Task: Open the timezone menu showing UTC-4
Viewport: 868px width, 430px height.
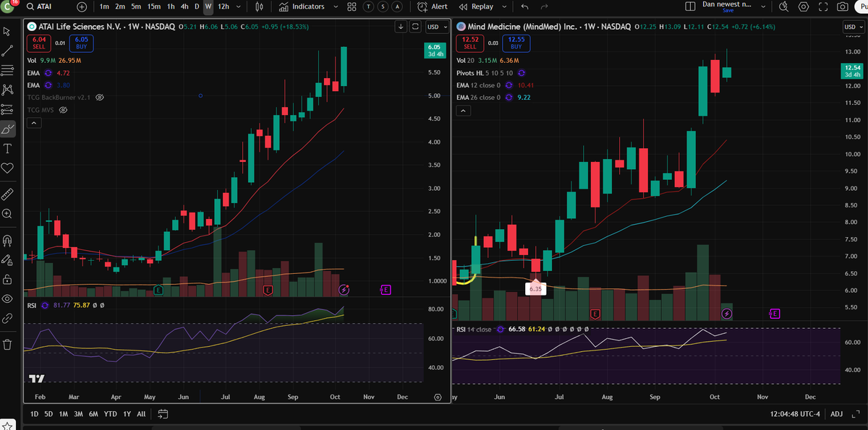Action: [796, 414]
